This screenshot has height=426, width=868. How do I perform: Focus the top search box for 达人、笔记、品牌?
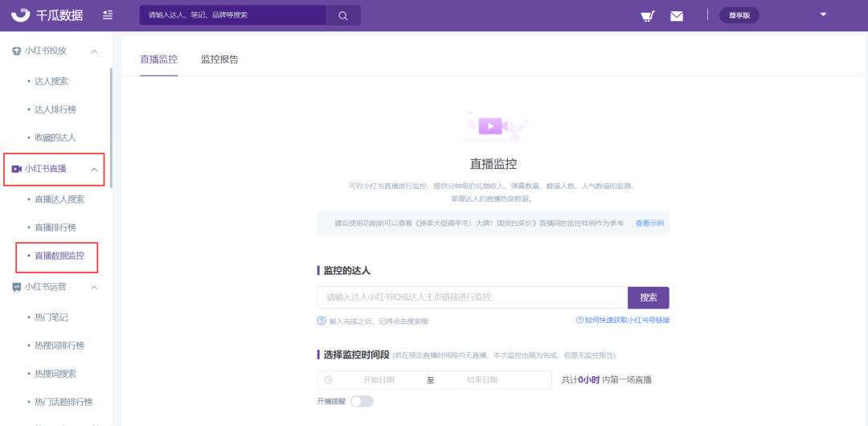pyautogui.click(x=232, y=15)
